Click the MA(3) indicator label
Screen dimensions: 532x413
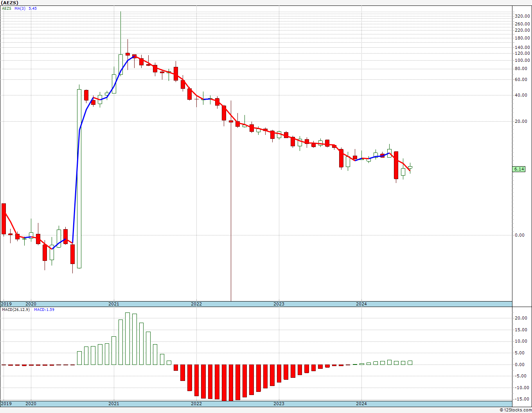20,8
